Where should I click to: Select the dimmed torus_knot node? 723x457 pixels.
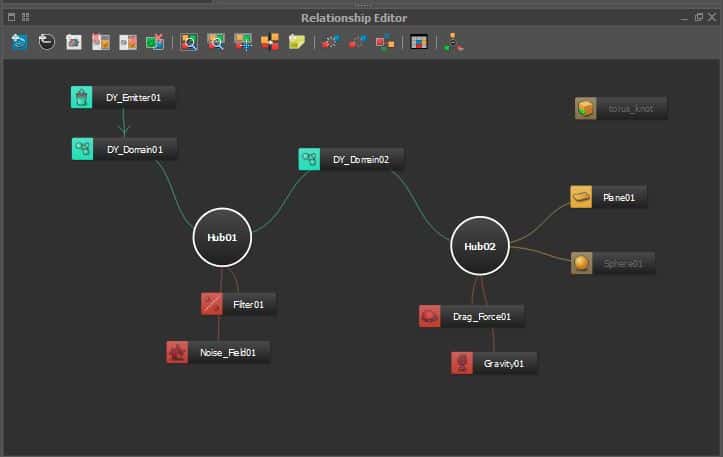pos(621,108)
